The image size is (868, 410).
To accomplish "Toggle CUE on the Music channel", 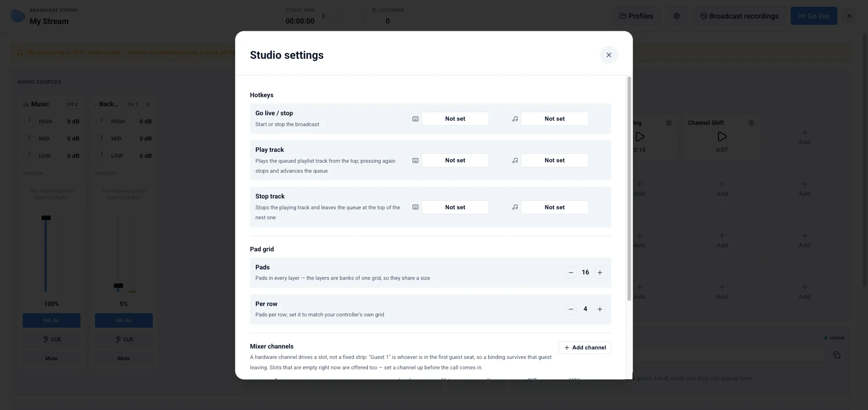I will pyautogui.click(x=52, y=339).
